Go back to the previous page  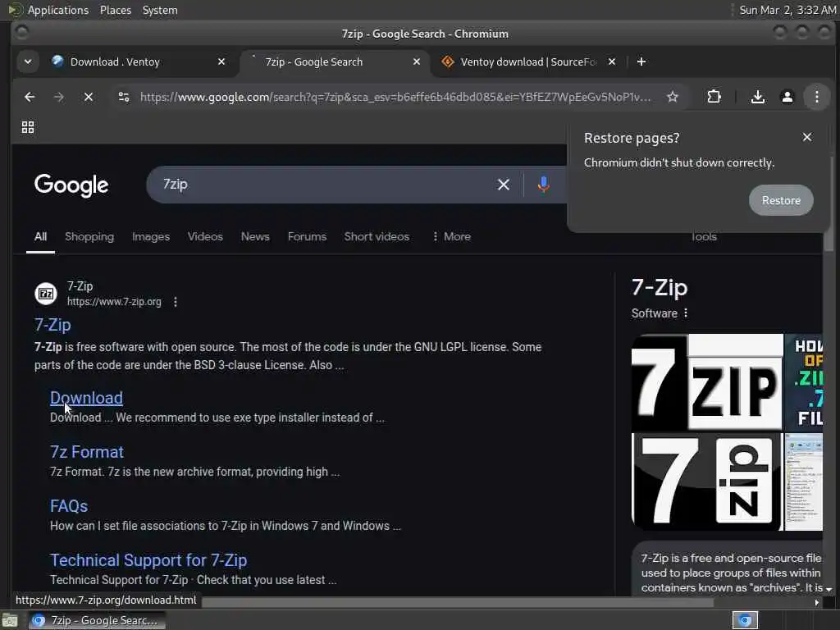click(30, 97)
